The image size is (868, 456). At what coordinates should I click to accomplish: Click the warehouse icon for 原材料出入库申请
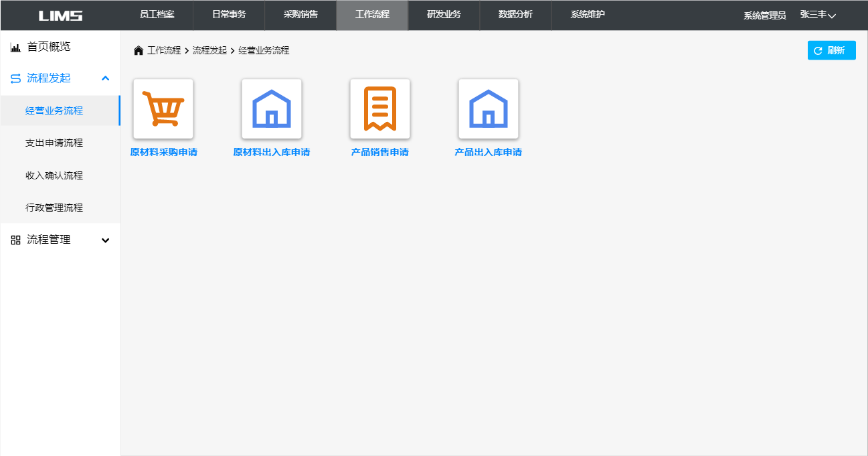tap(272, 108)
